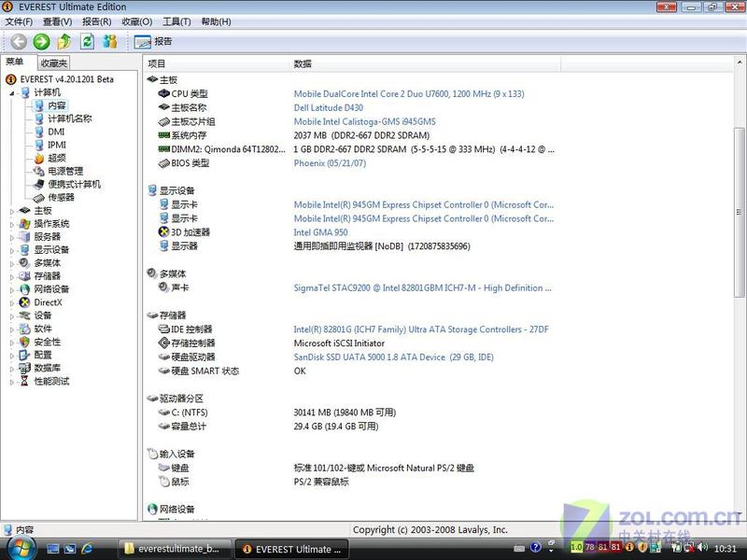The width and height of the screenshot is (747, 560).
Task: Click the 3D 加速器 row icon
Action: pos(164,231)
